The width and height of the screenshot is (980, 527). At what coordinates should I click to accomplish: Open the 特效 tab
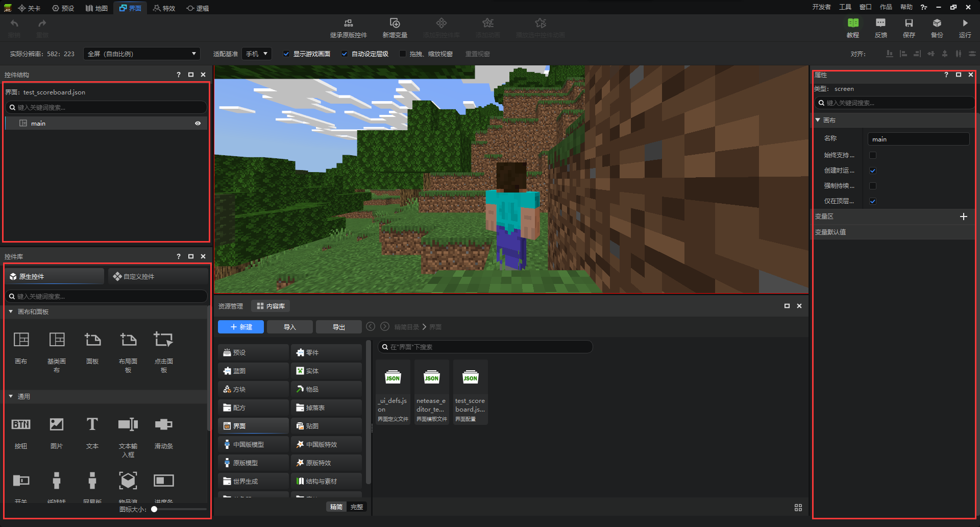click(x=164, y=8)
